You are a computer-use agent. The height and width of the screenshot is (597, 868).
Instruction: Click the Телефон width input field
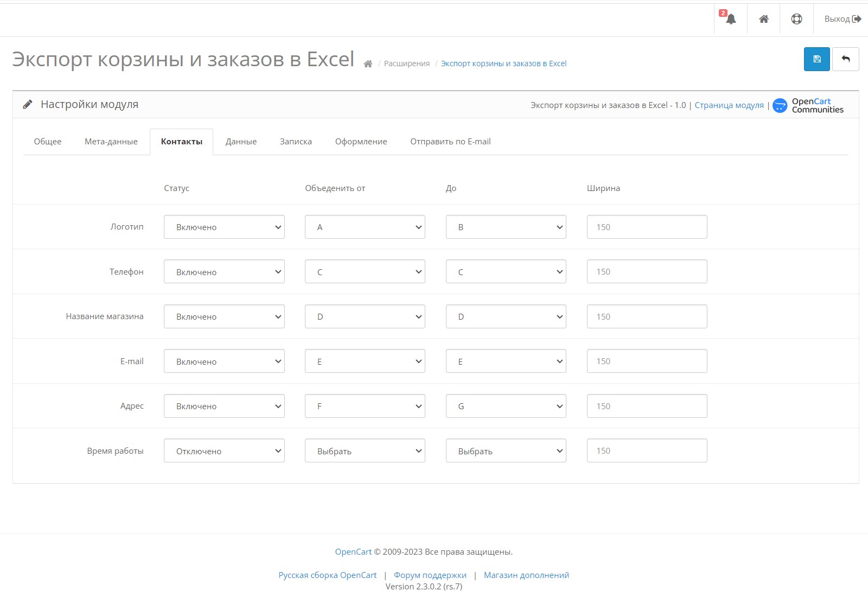647,271
